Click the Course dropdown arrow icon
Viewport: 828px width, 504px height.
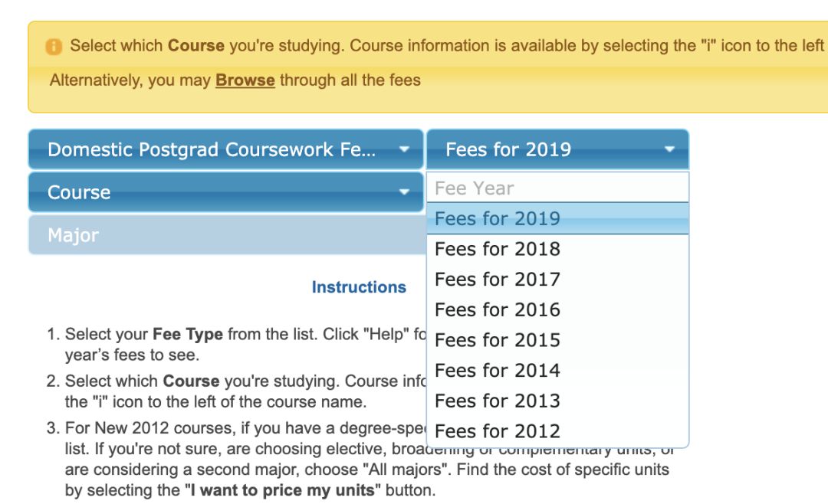point(404,192)
